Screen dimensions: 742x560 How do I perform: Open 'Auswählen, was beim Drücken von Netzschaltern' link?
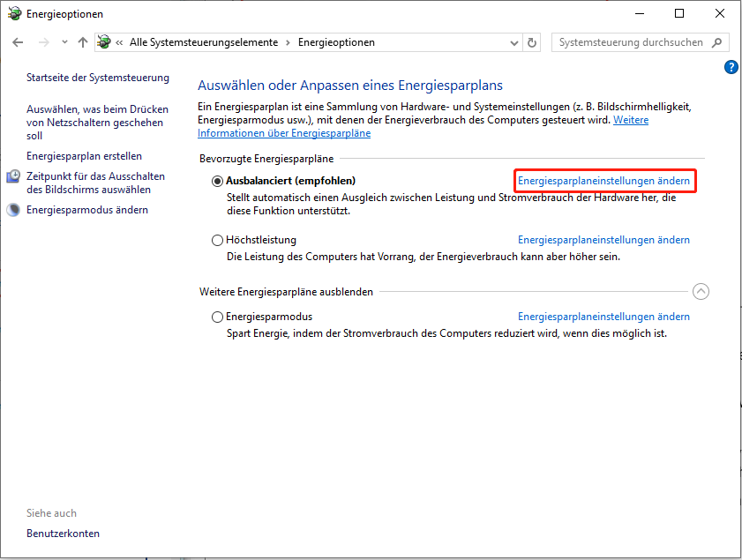pyautogui.click(x=97, y=123)
